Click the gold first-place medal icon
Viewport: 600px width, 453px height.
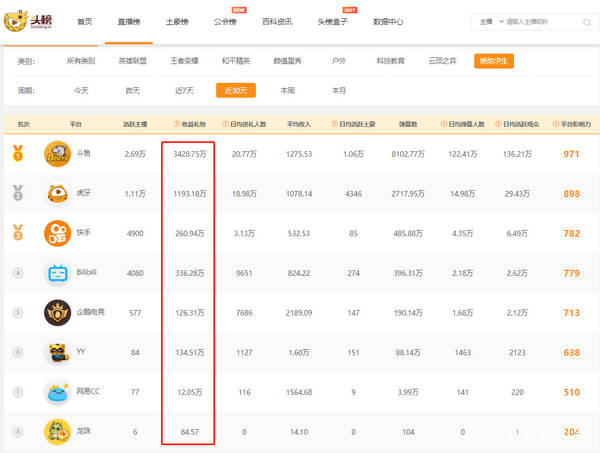[x=18, y=153]
